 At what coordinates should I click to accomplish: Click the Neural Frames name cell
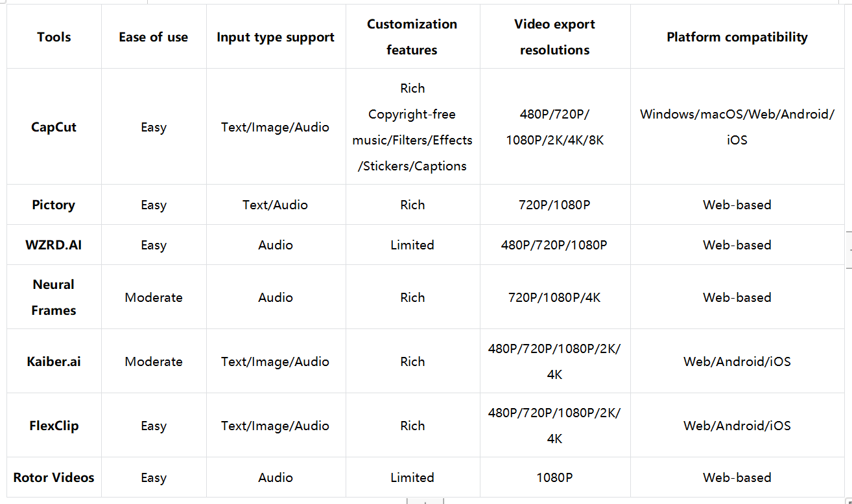pyautogui.click(x=54, y=297)
